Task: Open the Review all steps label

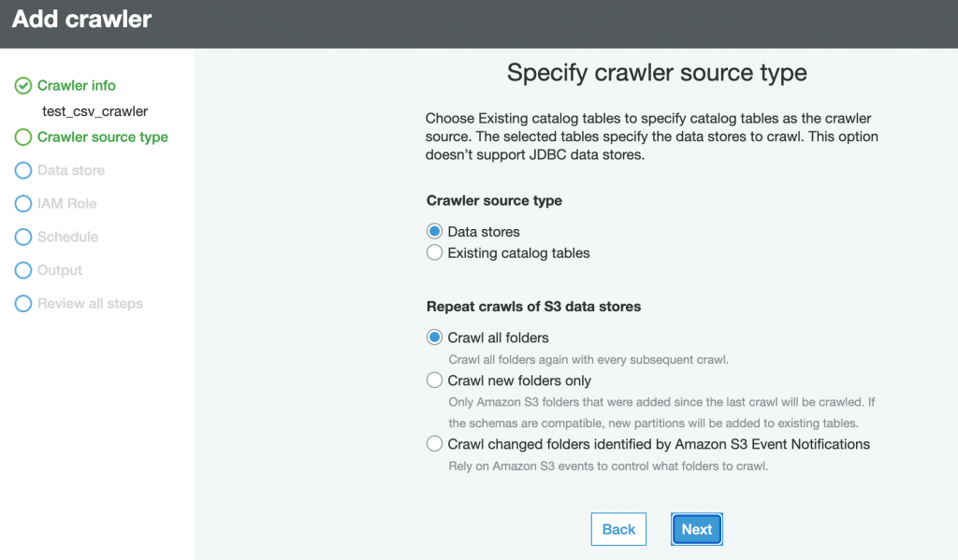Action: 90,304
